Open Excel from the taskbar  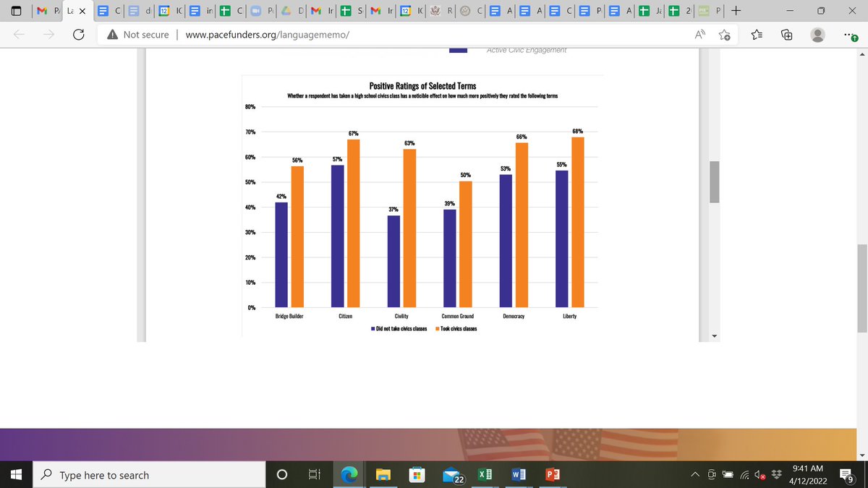click(485, 475)
